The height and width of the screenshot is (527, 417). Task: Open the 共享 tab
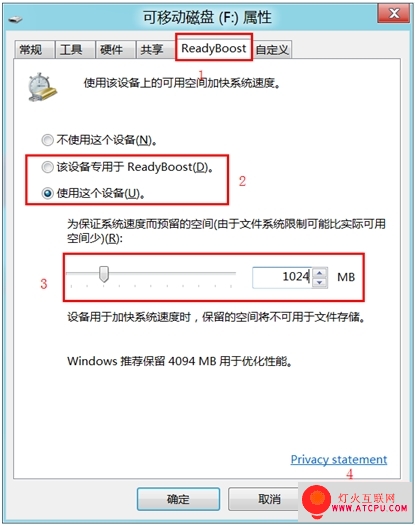pos(152,50)
